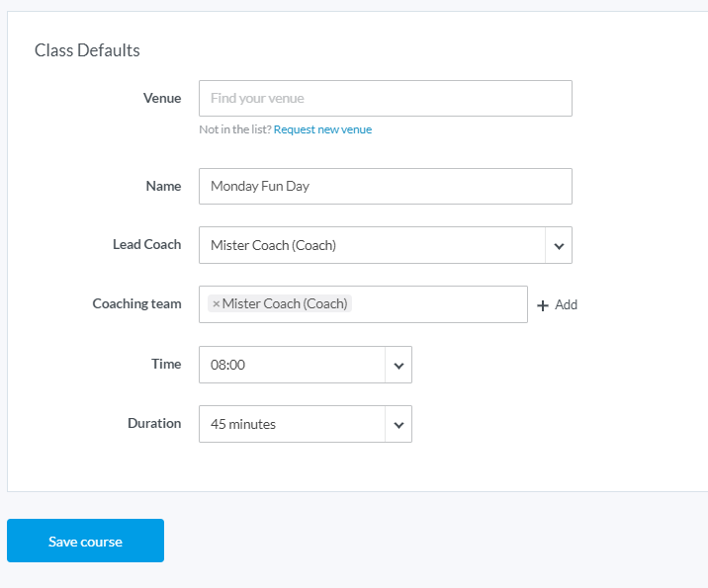Image resolution: width=708 pixels, height=588 pixels.
Task: Select the Mister Coach (Coach) tag chip
Action: click(285, 304)
